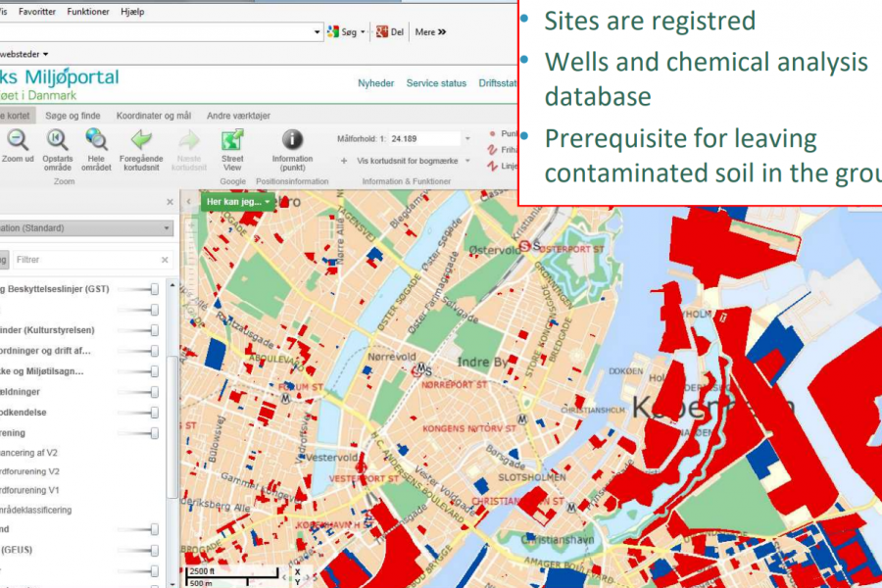Click Kongens Nytorv metro icon on map
The height and width of the screenshot is (588, 882).
pyautogui.click(x=522, y=419)
